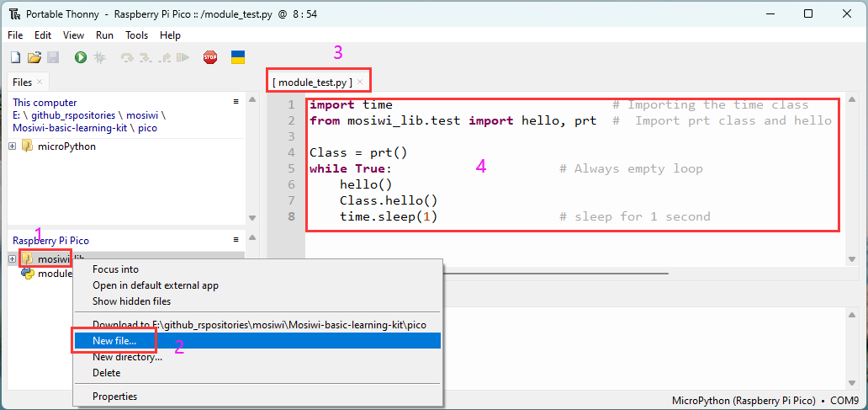Click the green Run current script icon
Screen dimensions: 868x410
pyautogui.click(x=81, y=57)
